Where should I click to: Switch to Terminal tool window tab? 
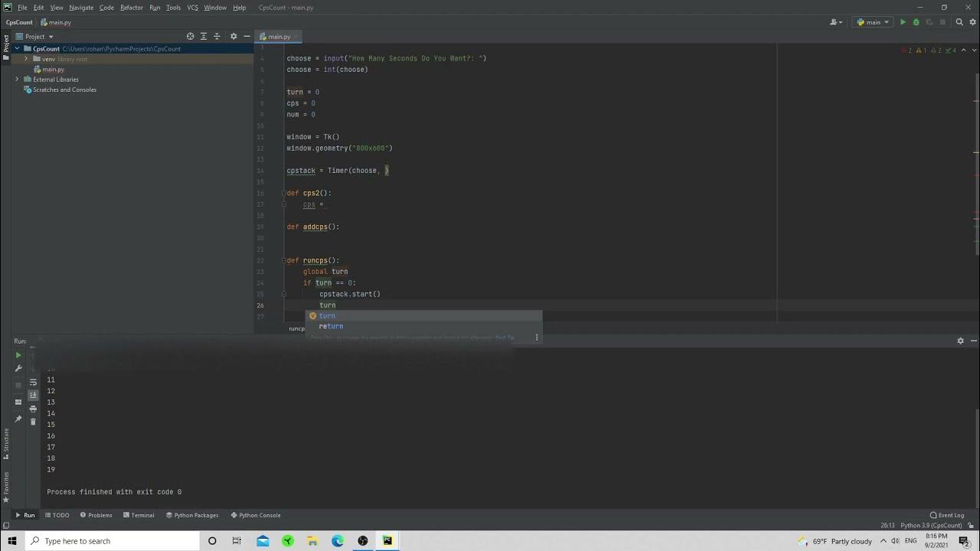(139, 515)
